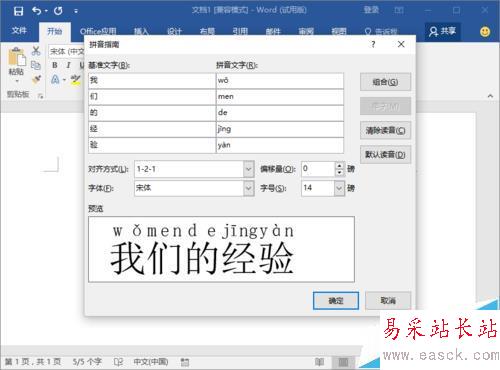The height and width of the screenshot is (370, 500).
Task: Click the Group button in dialog
Action: click(385, 82)
